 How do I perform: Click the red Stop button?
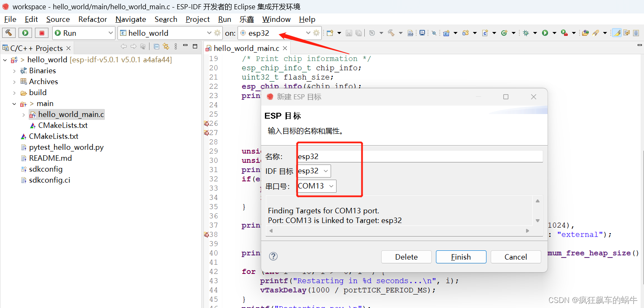[x=41, y=33]
